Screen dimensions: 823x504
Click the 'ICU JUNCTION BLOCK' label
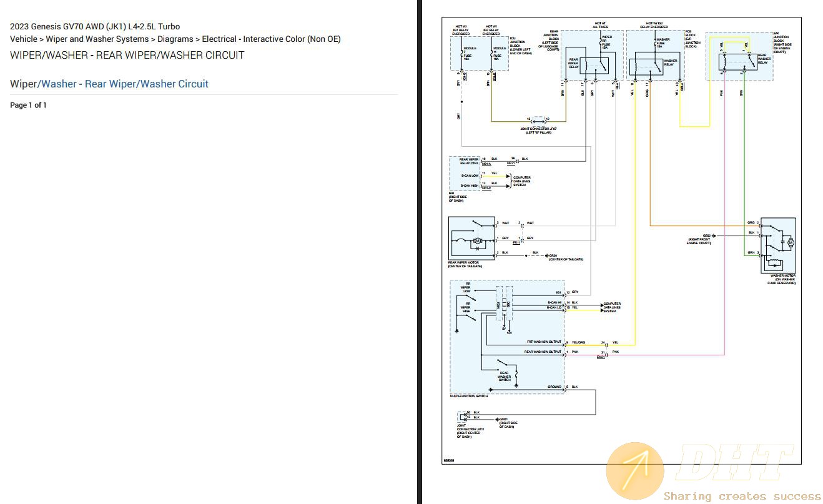(x=520, y=43)
